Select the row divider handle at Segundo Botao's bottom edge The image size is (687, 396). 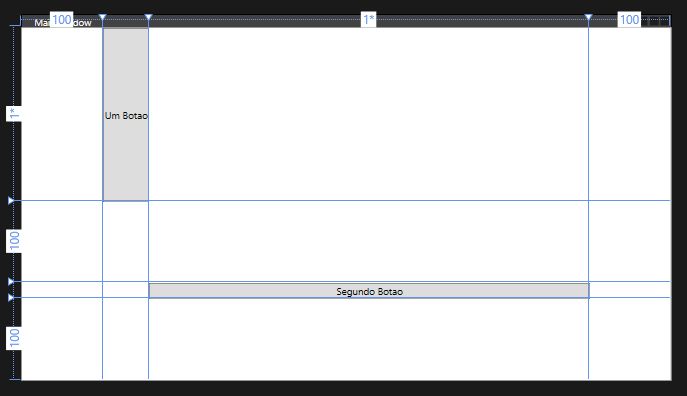[11, 297]
